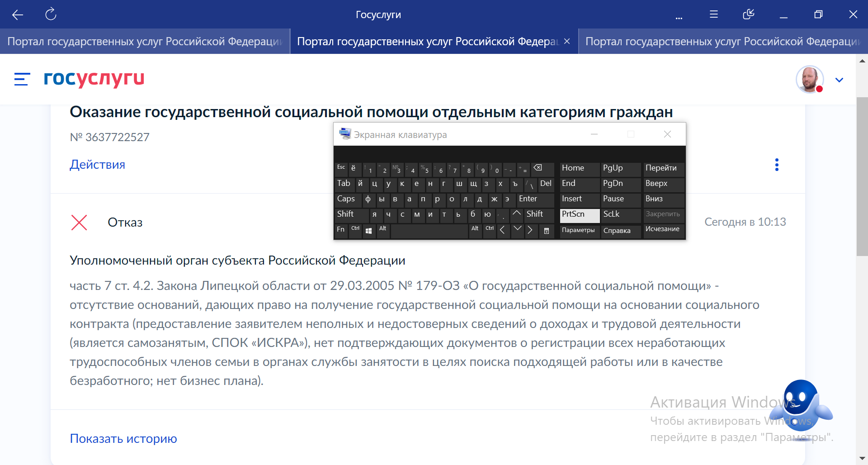Image resolution: width=868 pixels, height=465 pixels.
Task: Click the context menu key on the on-screen keyboard
Action: [546, 231]
